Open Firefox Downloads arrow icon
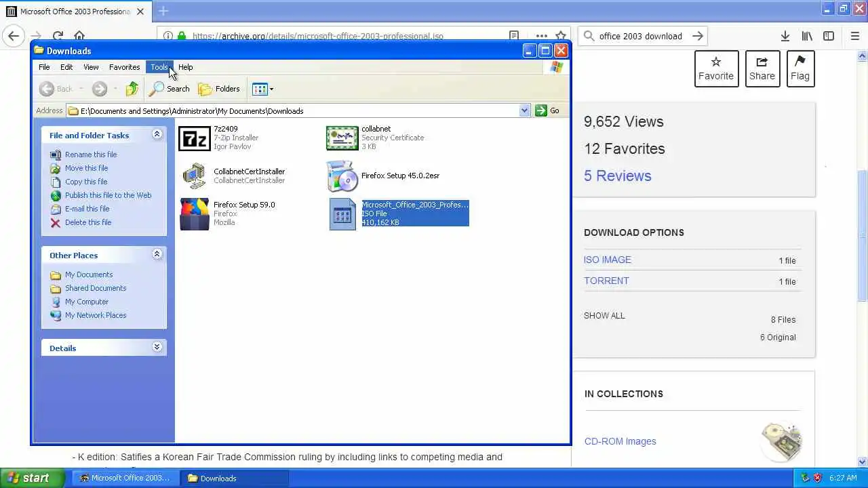This screenshot has height=488, width=868. pos(785,36)
